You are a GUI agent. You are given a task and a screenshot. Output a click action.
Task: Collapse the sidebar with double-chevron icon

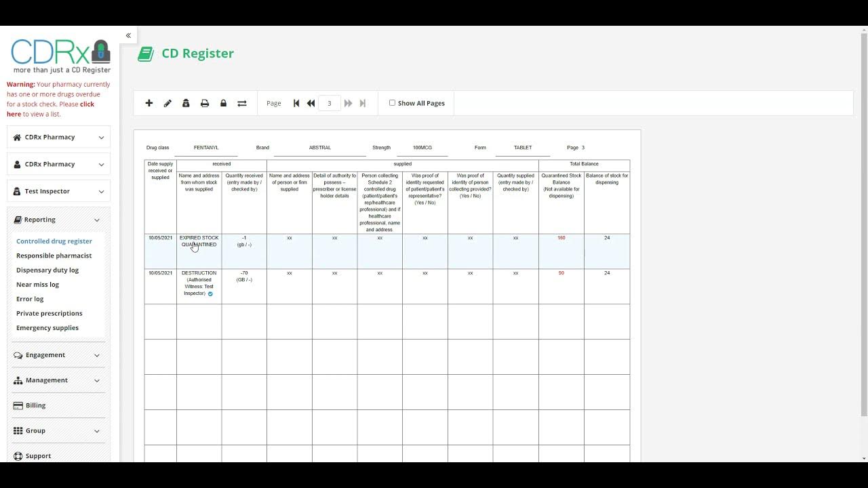click(x=128, y=35)
